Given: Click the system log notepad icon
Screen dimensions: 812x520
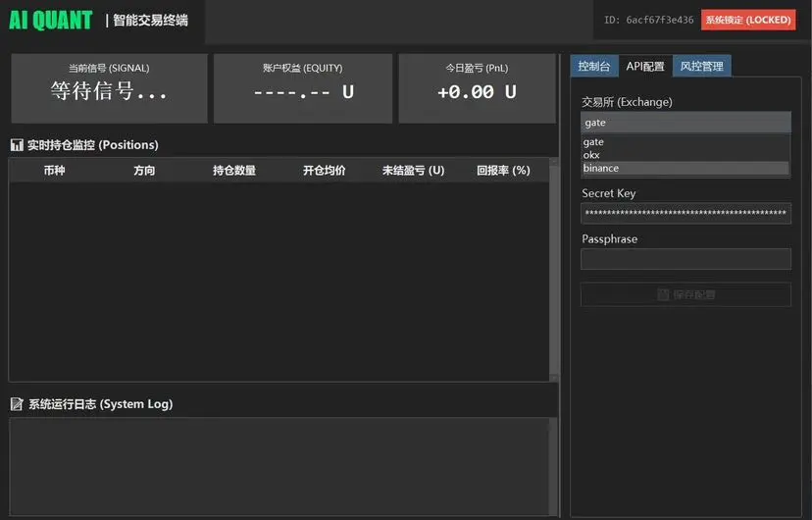Looking at the screenshot, I should point(17,403).
